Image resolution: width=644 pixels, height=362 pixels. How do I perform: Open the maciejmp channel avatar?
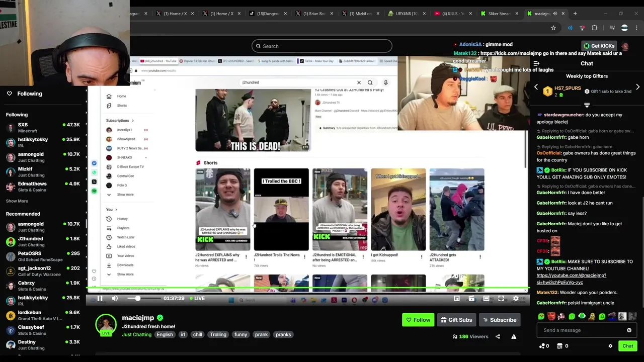pos(106,325)
